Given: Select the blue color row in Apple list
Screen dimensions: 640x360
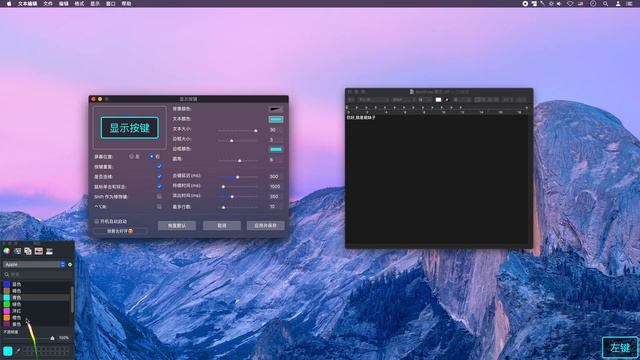Looking at the screenshot, I should tap(36, 284).
